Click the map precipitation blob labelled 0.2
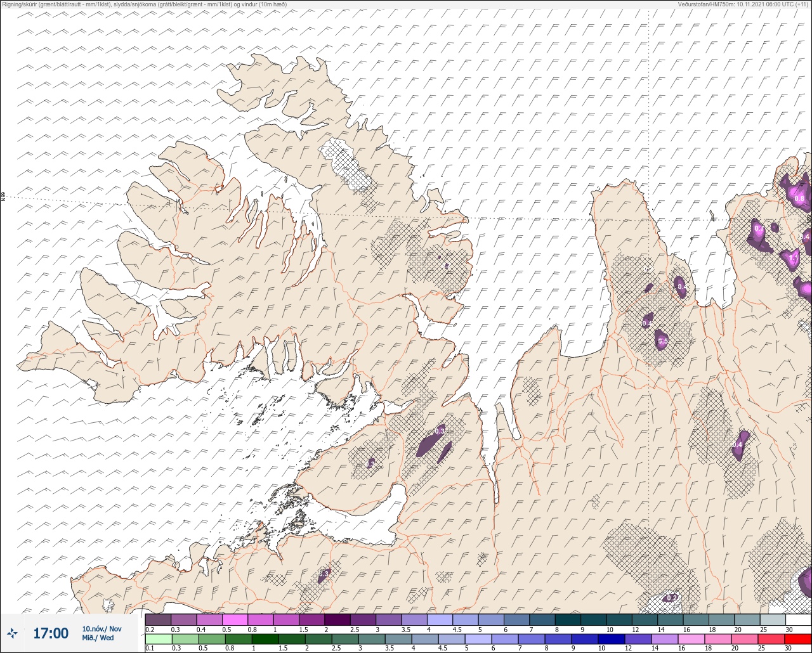 [671, 597]
